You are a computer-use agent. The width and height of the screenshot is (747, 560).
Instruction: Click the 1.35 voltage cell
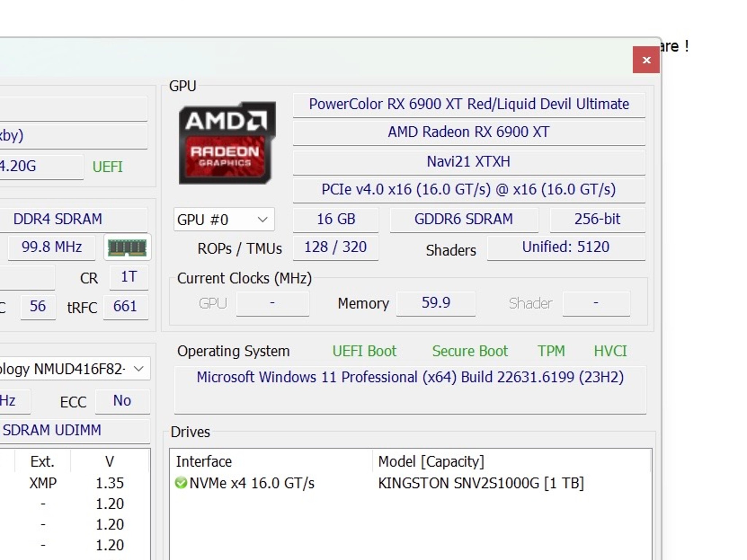pyautogui.click(x=110, y=483)
